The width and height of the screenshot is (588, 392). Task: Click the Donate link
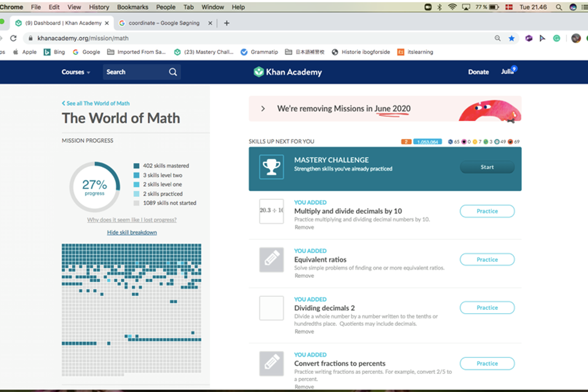click(478, 72)
